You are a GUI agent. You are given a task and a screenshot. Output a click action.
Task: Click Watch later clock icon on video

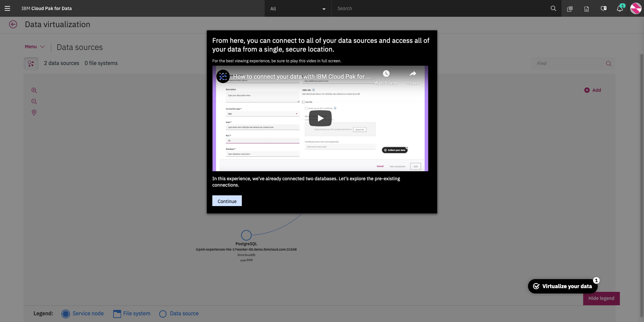click(x=386, y=74)
